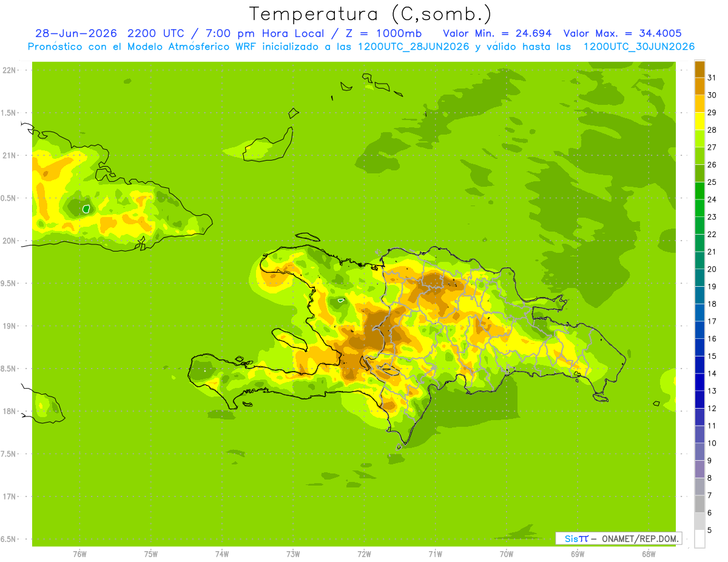Pick the blue legend swatch between 14 and 15
Image resolution: width=728 pixels, height=562 pixels.
(699, 364)
